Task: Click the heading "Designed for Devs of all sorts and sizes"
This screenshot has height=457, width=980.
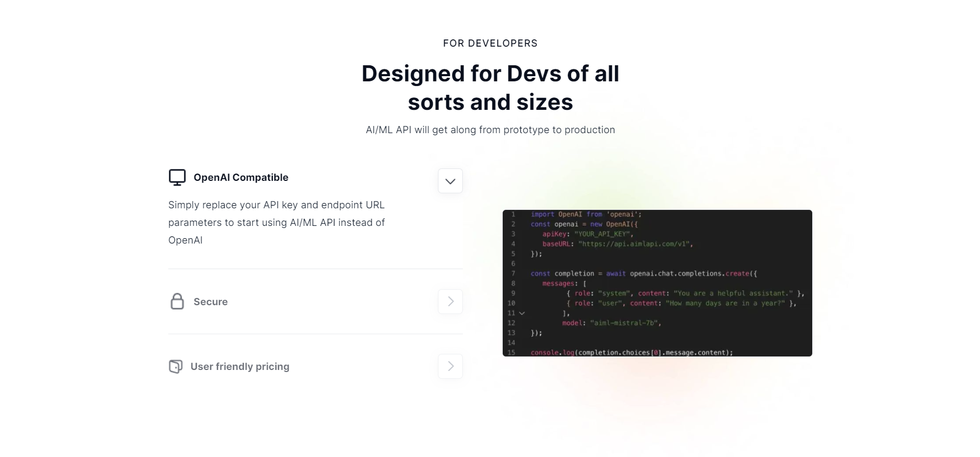Action: pos(490,88)
